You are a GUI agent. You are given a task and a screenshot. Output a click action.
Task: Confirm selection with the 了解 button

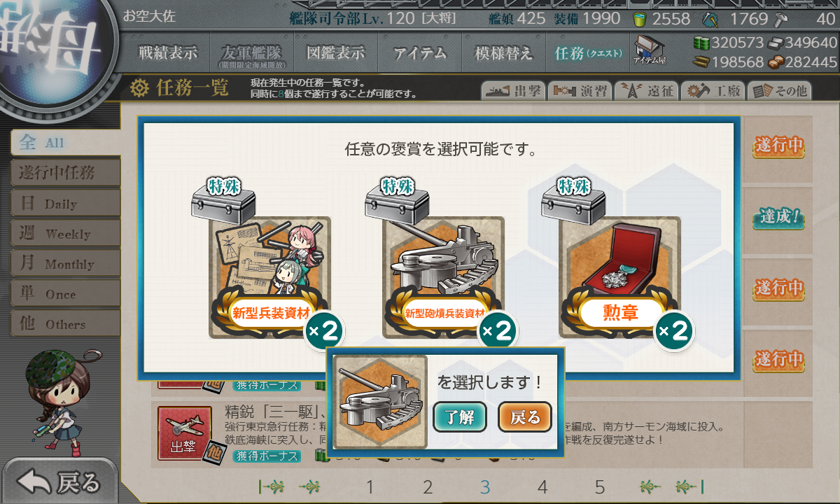pos(459,417)
